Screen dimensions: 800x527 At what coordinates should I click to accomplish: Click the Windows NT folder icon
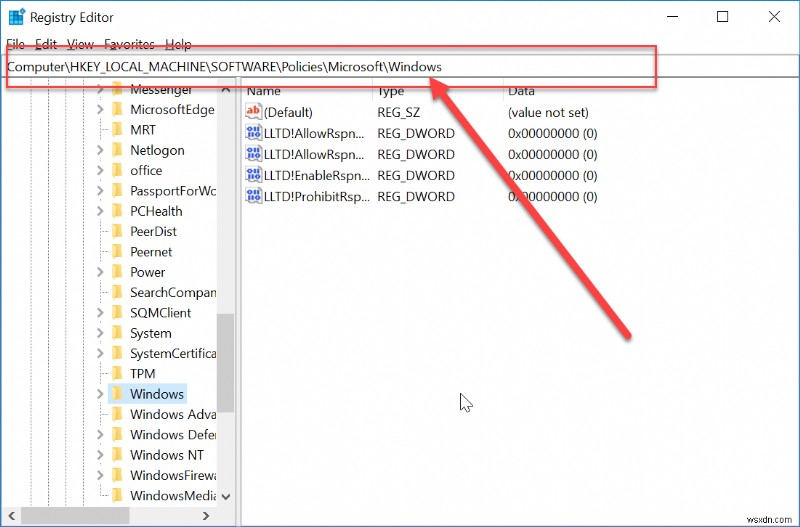[x=117, y=455]
